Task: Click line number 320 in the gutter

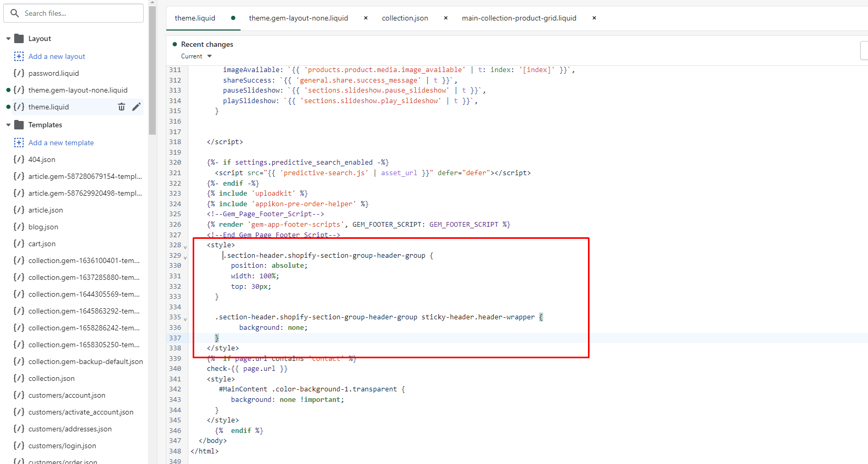Action: click(175, 163)
